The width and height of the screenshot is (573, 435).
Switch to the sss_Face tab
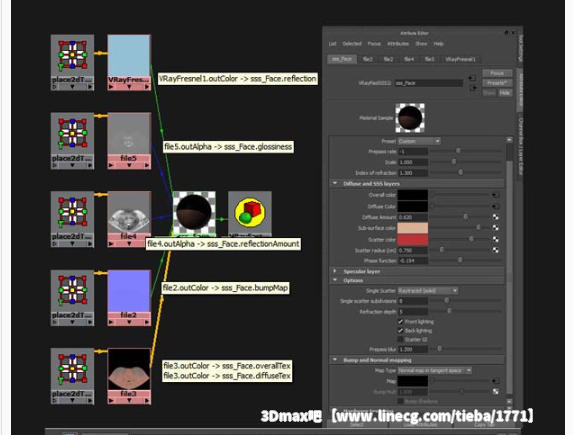click(342, 59)
